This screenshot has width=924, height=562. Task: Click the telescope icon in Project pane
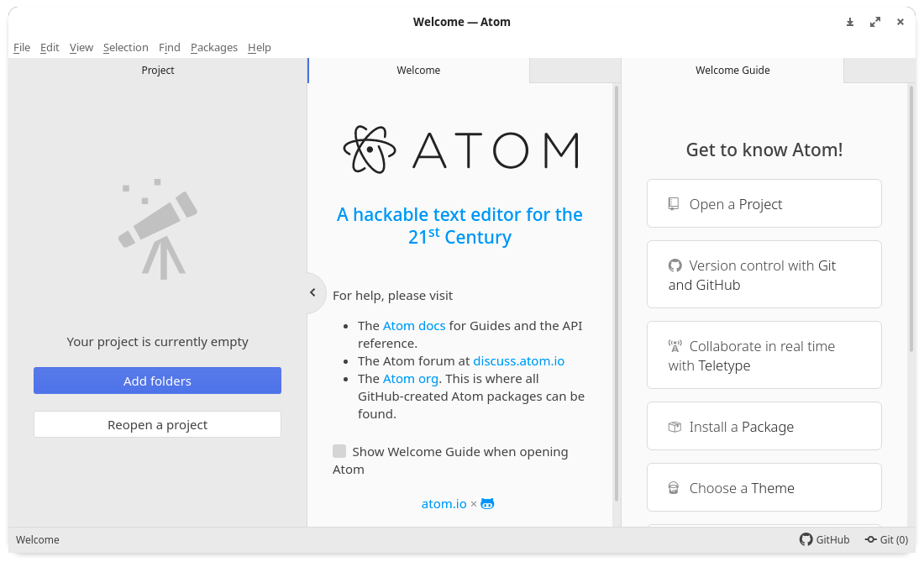pyautogui.click(x=157, y=229)
